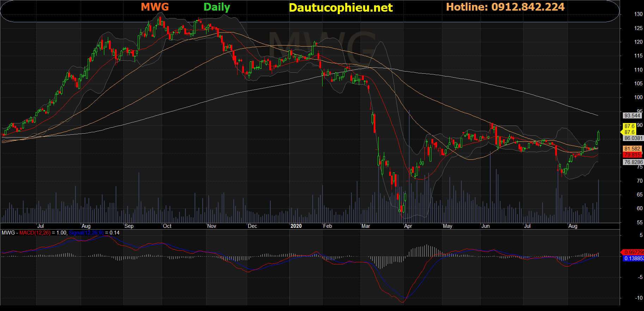Image resolution: width=644 pixels, height=311 pixels.
Task: Select the 86.0381 Bollinger value label
Action: 633,138
